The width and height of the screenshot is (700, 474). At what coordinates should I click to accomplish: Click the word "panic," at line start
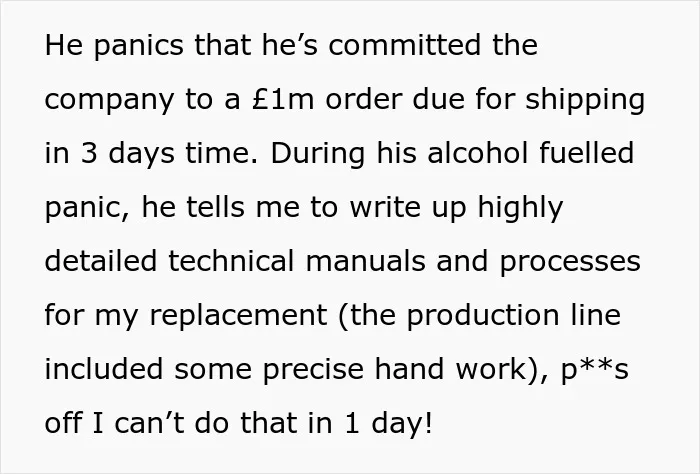(88, 209)
